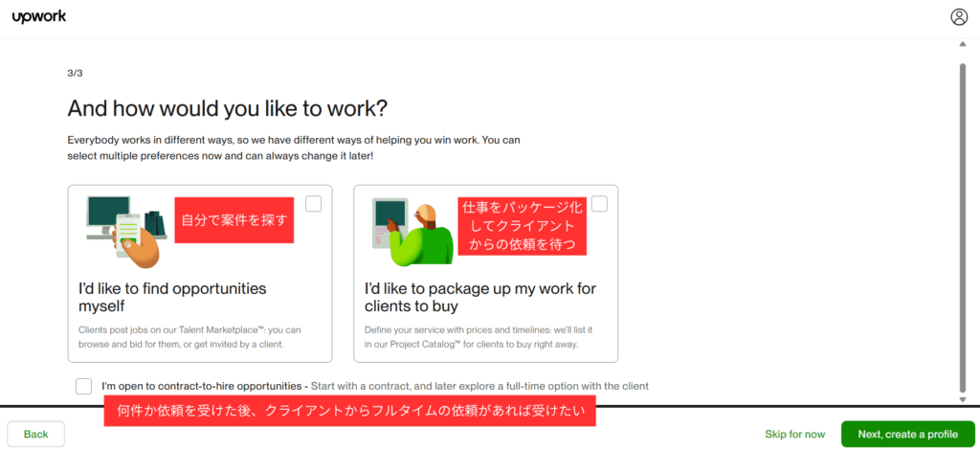Click "And how would you like to work?" heading
The height and width of the screenshot is (451, 980).
228,108
